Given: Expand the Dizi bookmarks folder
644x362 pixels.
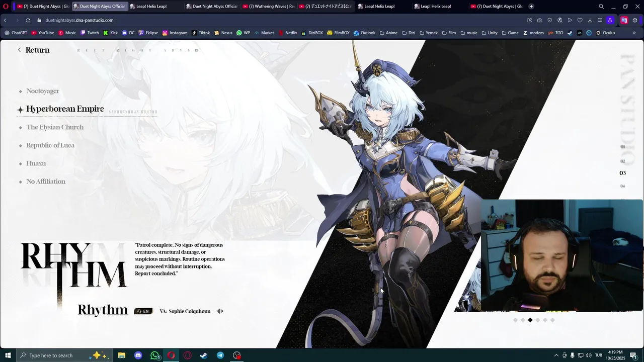Looking at the screenshot, I should tap(408, 33).
